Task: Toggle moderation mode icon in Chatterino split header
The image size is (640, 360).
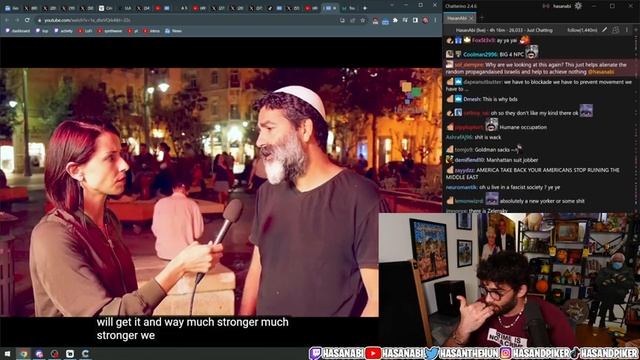Action: tap(616, 30)
